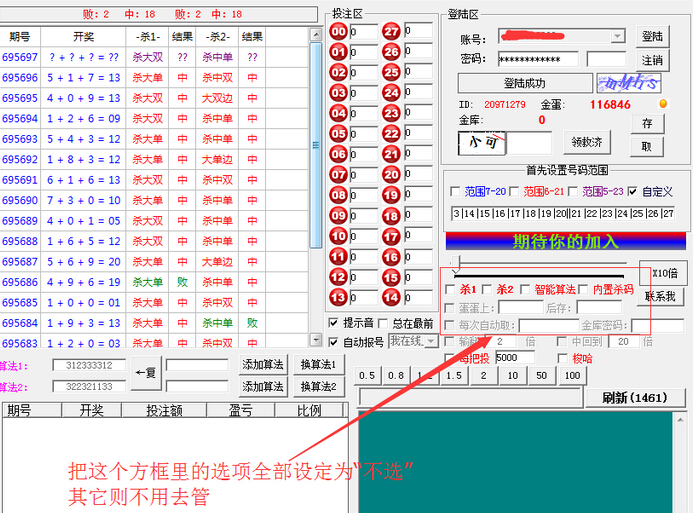Click the red number ball 03

point(339,93)
